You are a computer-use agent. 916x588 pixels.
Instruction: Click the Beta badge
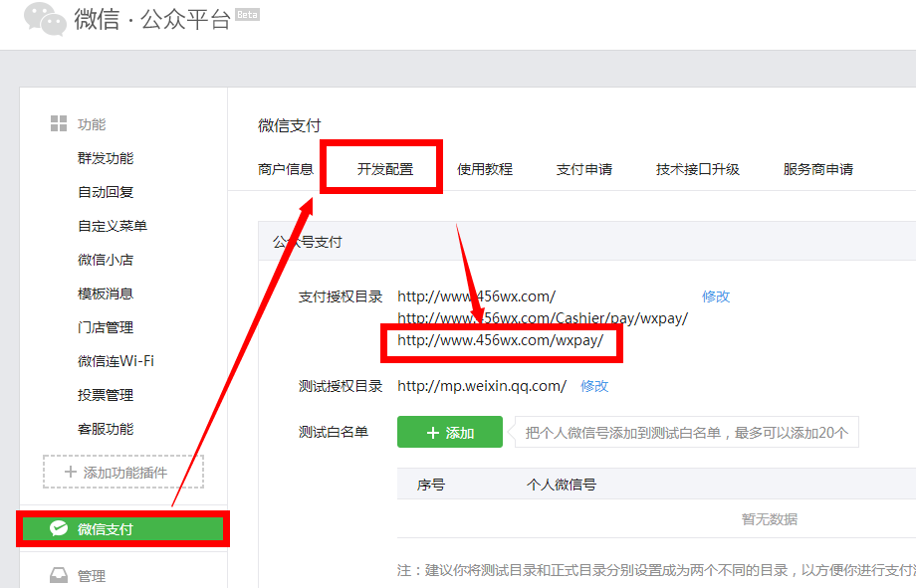click(248, 15)
